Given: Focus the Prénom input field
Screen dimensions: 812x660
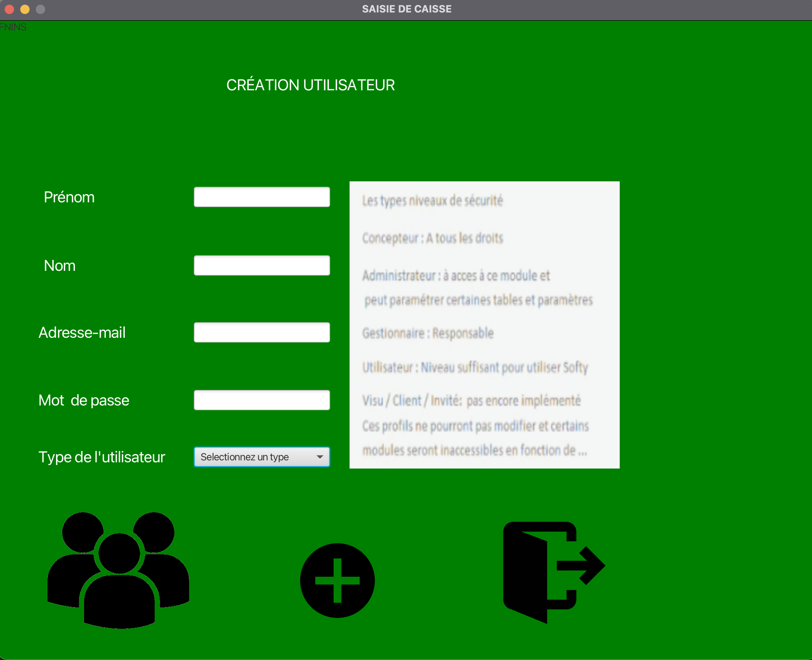Looking at the screenshot, I should 262,197.
